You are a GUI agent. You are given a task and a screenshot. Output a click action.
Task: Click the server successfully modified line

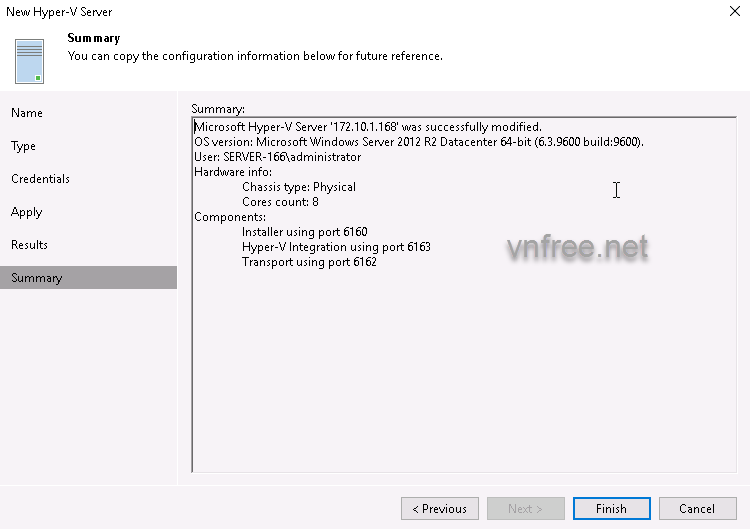click(368, 127)
